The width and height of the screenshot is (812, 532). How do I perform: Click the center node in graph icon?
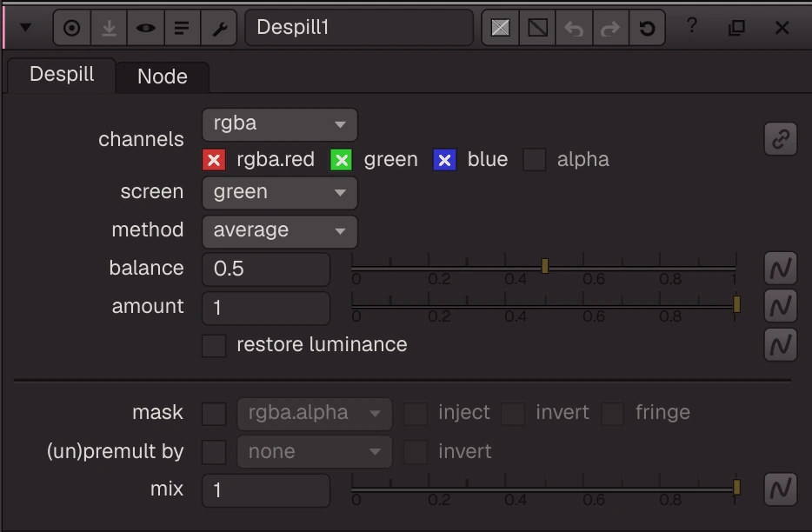pyautogui.click(x=72, y=28)
